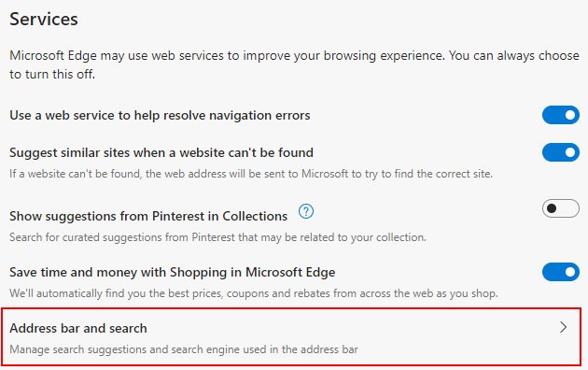The width and height of the screenshot is (588, 370).
Task: Enable Pinterest suggestions in Collections toggle
Action: (561, 208)
